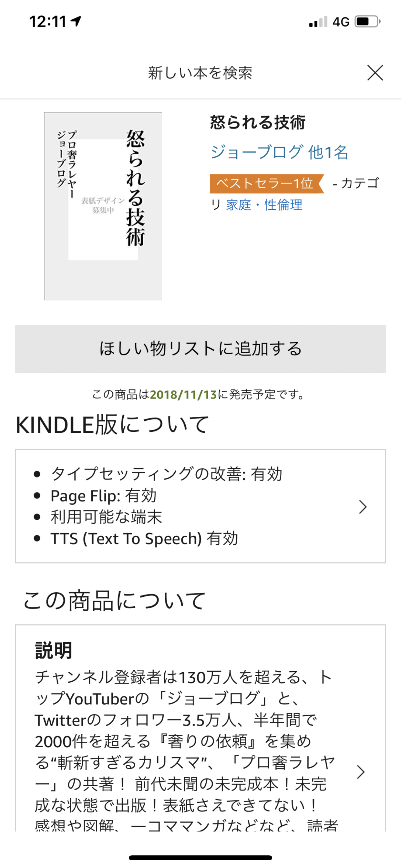Expand the 説明 description chevron
This screenshot has height=868, width=401.
click(x=361, y=772)
